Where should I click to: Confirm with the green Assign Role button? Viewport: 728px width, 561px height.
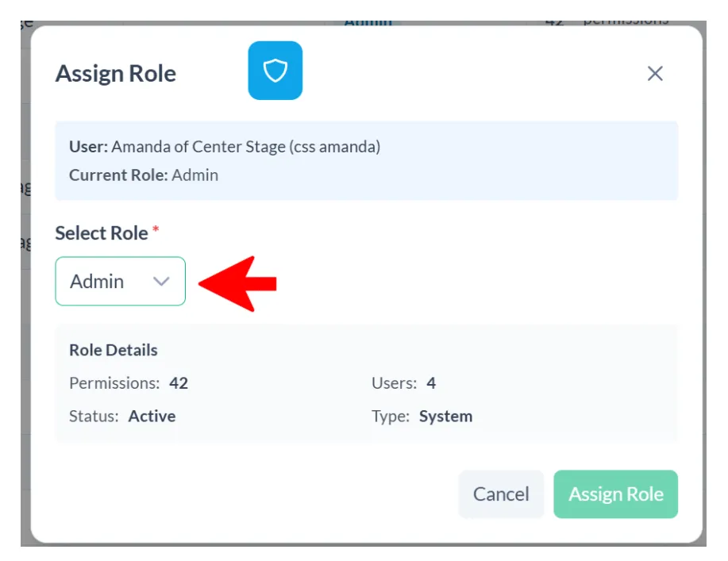(615, 494)
